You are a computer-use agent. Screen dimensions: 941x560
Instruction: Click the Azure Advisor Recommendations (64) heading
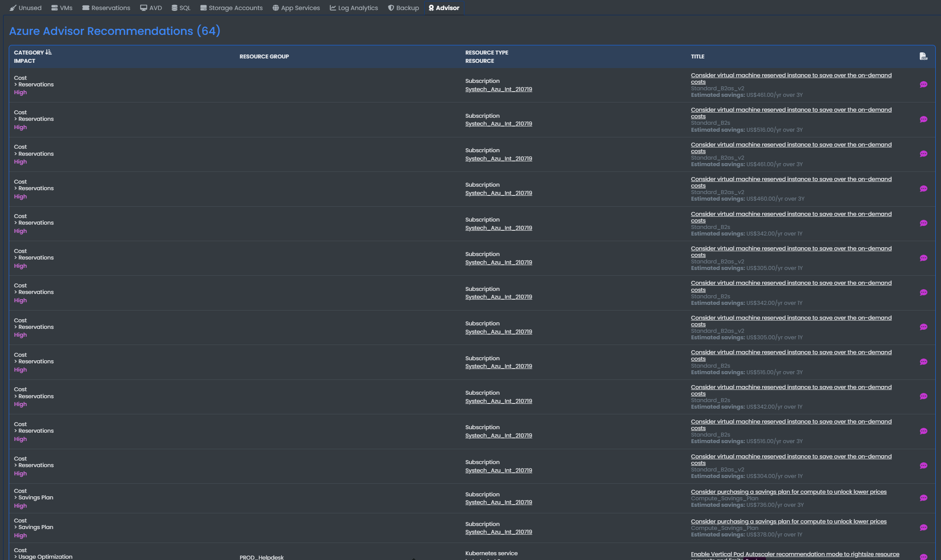click(x=115, y=31)
